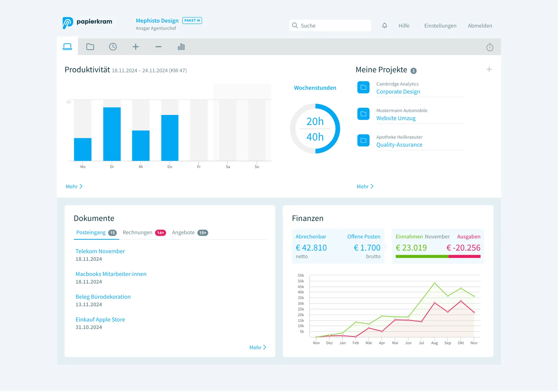558x392 pixels.
Task: Open the projects folder icon in toolbar
Action: [90, 47]
